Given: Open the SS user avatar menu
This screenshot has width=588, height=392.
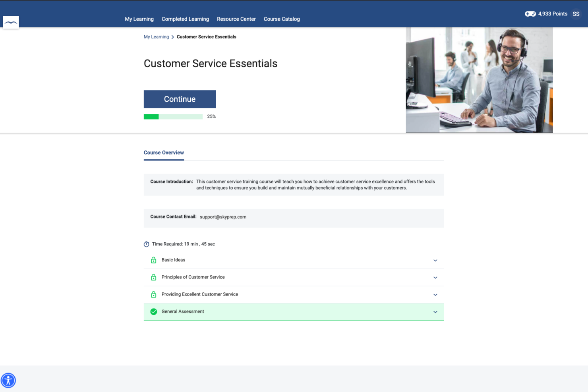Looking at the screenshot, I should tap(576, 14).
